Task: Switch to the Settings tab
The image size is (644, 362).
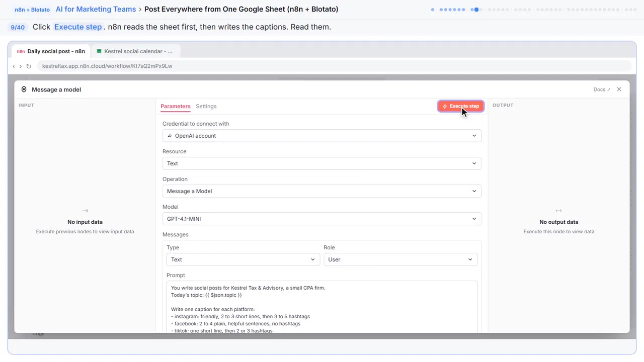Action: pos(206,106)
